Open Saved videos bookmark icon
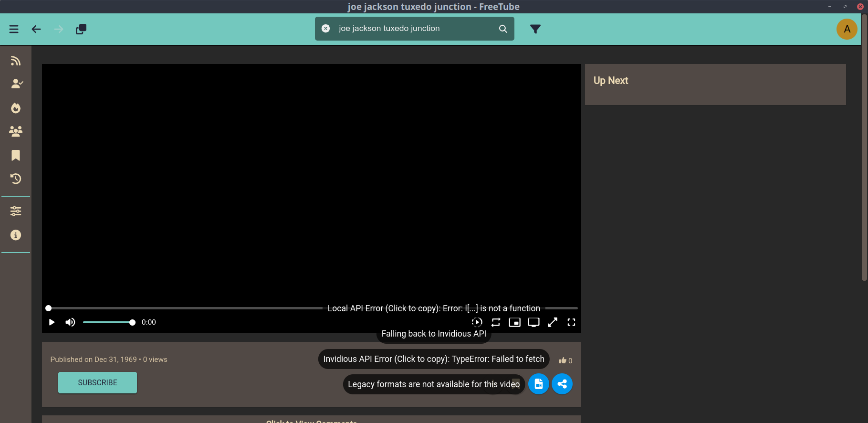Image resolution: width=868 pixels, height=423 pixels. 16,155
